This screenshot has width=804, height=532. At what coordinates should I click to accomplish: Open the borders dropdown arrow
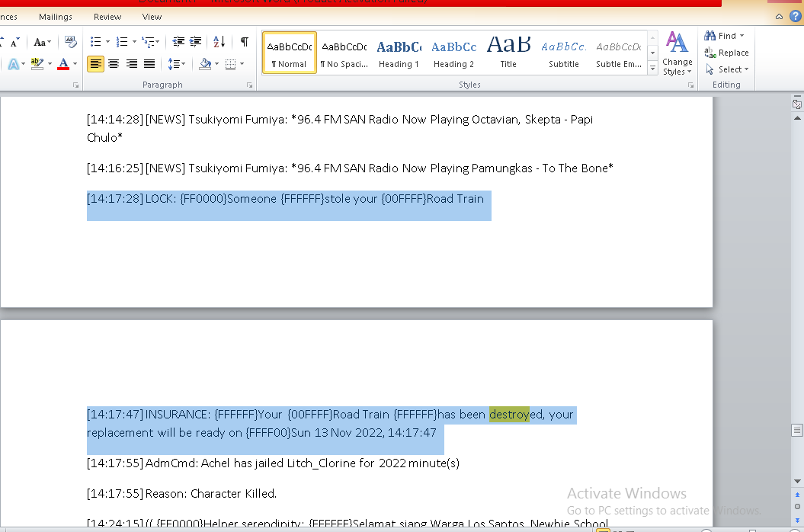242,64
